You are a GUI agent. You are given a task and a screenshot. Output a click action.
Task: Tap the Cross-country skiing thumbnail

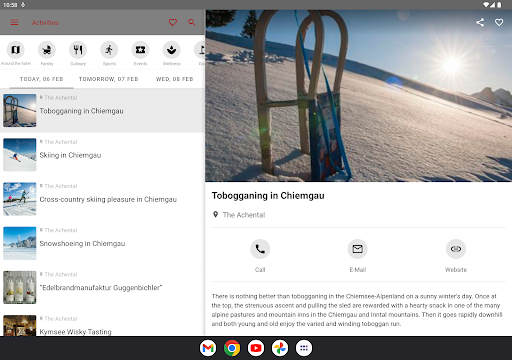(20, 199)
